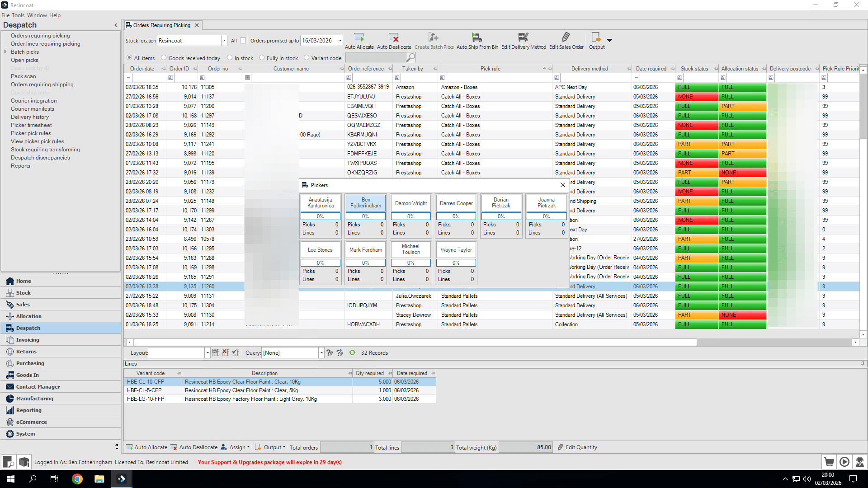Image resolution: width=868 pixels, height=488 pixels.
Task: Click bottom Auto Allocate button
Action: [147, 447]
